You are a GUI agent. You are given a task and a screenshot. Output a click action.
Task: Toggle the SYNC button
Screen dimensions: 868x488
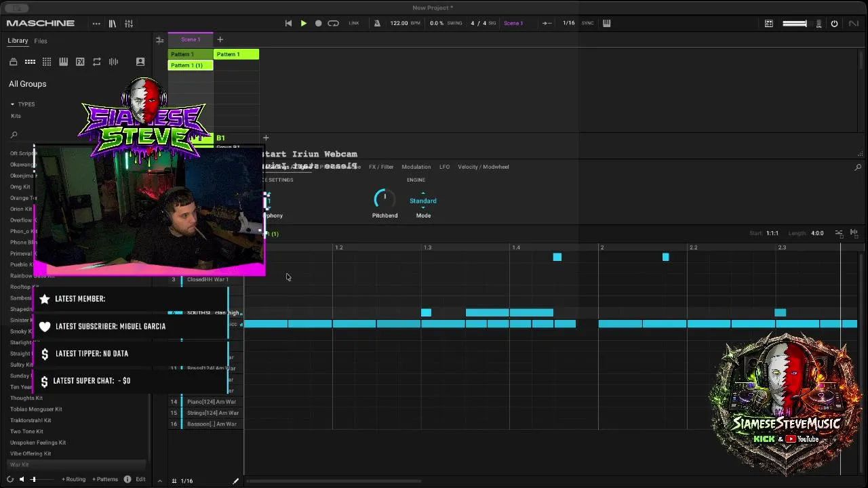click(x=587, y=23)
